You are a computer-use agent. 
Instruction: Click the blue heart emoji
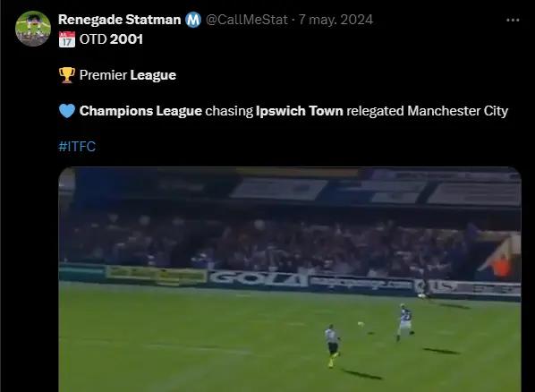(x=67, y=111)
